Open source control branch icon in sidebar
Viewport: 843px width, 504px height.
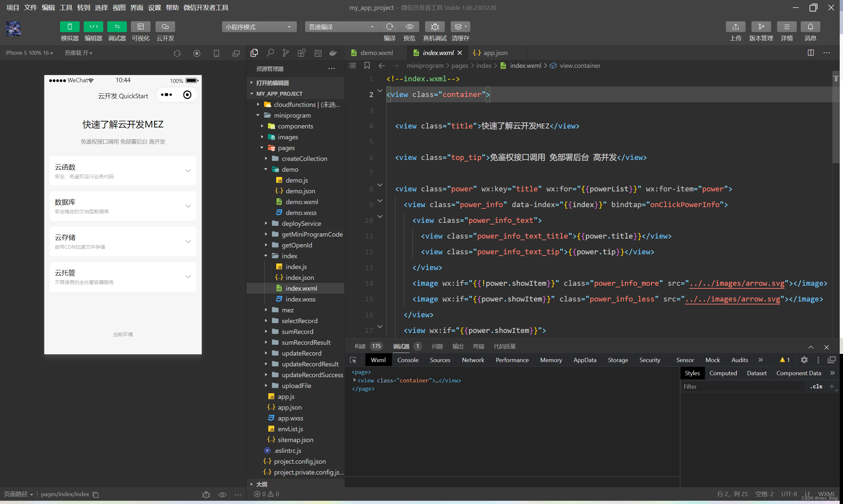(x=286, y=53)
